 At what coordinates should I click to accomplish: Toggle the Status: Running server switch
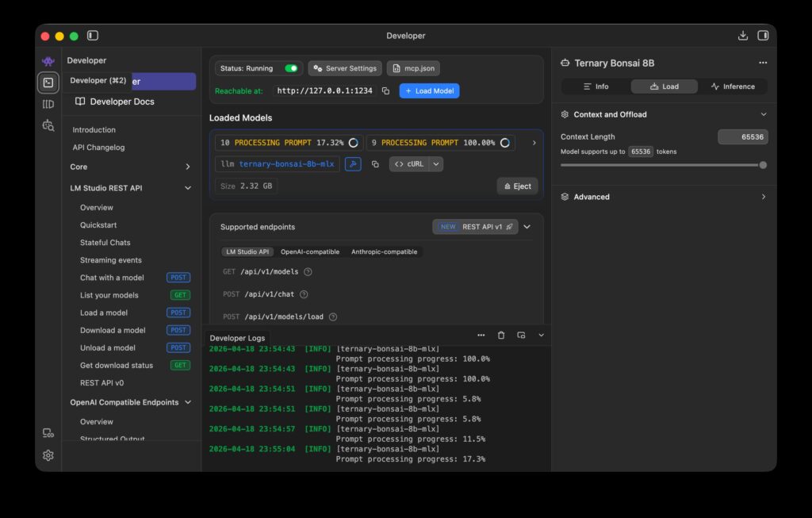click(291, 69)
